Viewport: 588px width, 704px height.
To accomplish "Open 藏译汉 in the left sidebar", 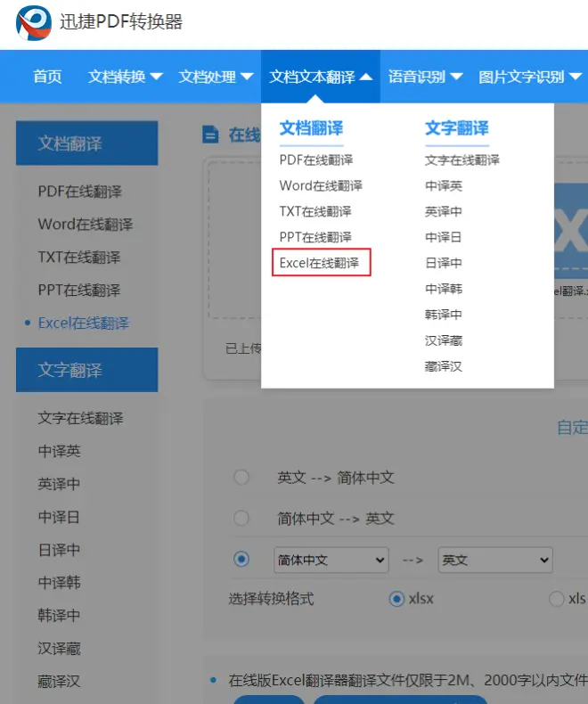I will click(60, 682).
